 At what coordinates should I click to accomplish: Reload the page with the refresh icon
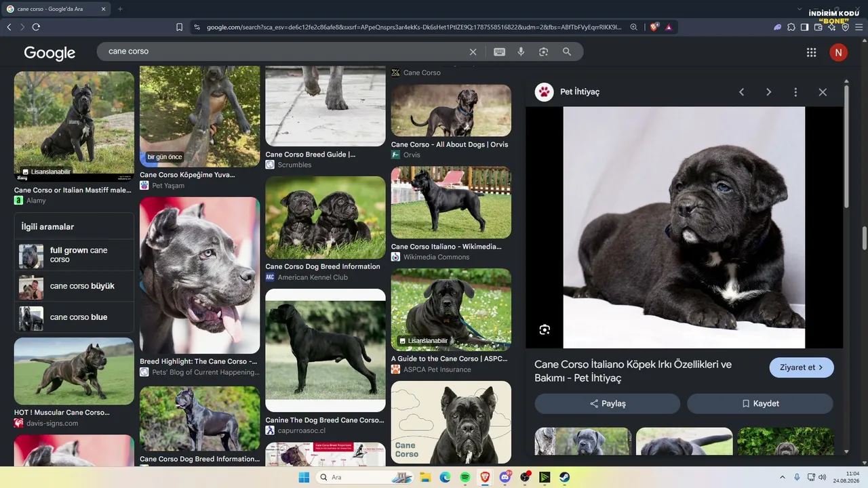click(x=36, y=27)
